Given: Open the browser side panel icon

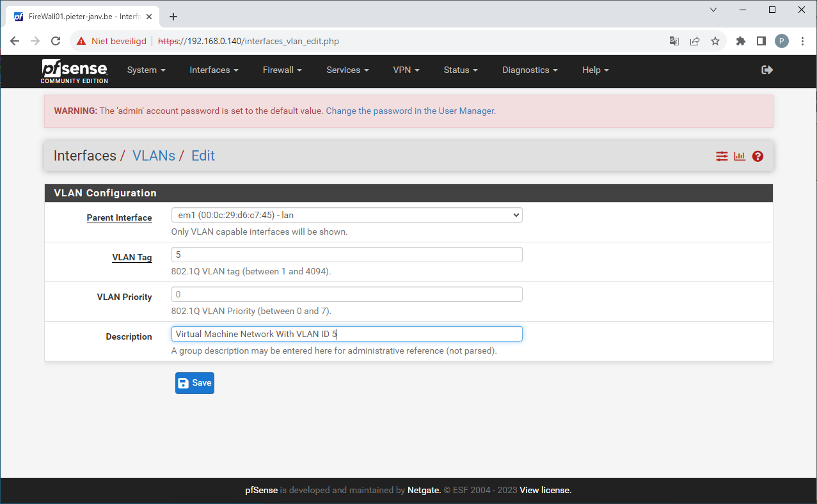Looking at the screenshot, I should [761, 40].
